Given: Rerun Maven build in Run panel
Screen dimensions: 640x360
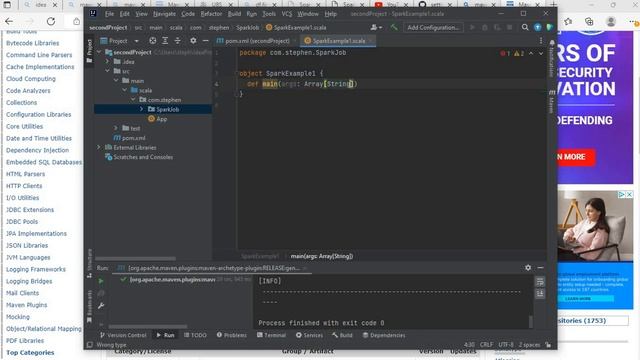Looking at the screenshot, I should [101, 281].
